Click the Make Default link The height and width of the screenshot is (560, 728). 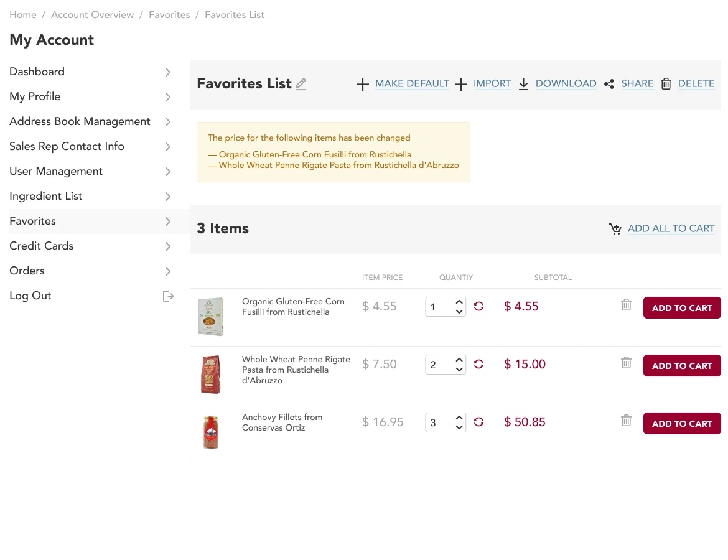[x=412, y=83]
